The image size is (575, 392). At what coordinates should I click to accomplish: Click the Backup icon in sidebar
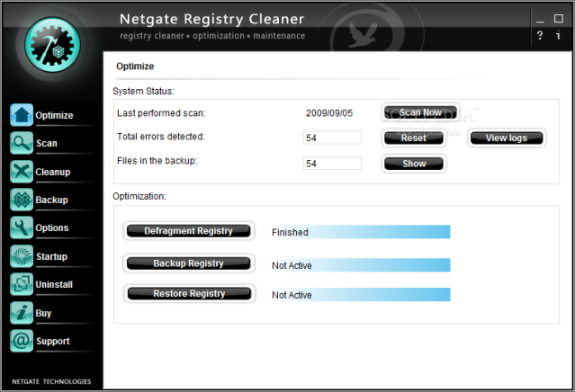click(x=22, y=200)
